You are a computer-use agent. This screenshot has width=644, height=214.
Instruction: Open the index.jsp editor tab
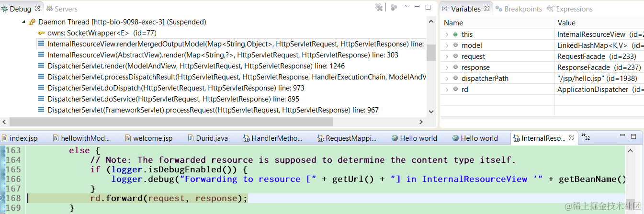20,138
